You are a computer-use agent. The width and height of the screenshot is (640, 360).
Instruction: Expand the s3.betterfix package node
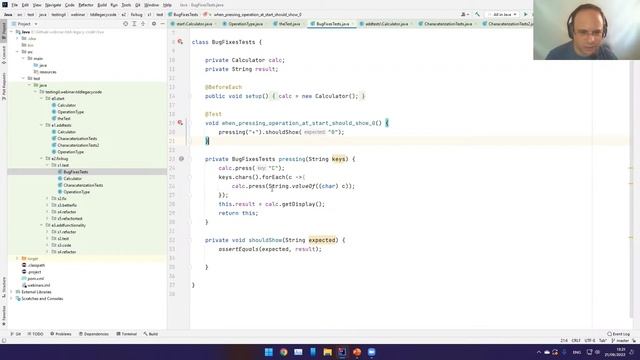(47, 205)
